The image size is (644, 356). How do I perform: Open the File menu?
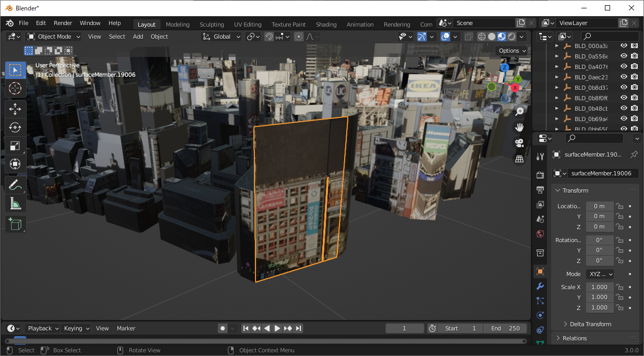coord(23,23)
